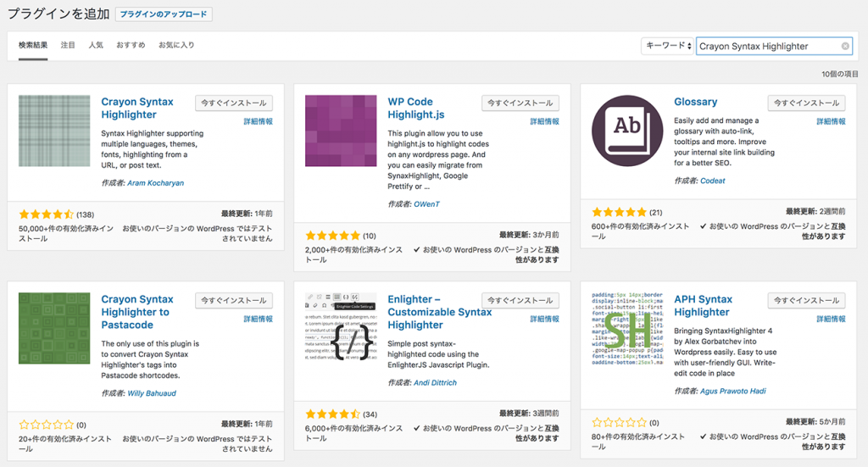
Task: Open the Crayon Syntax Highlighter title link
Action: [x=137, y=108]
